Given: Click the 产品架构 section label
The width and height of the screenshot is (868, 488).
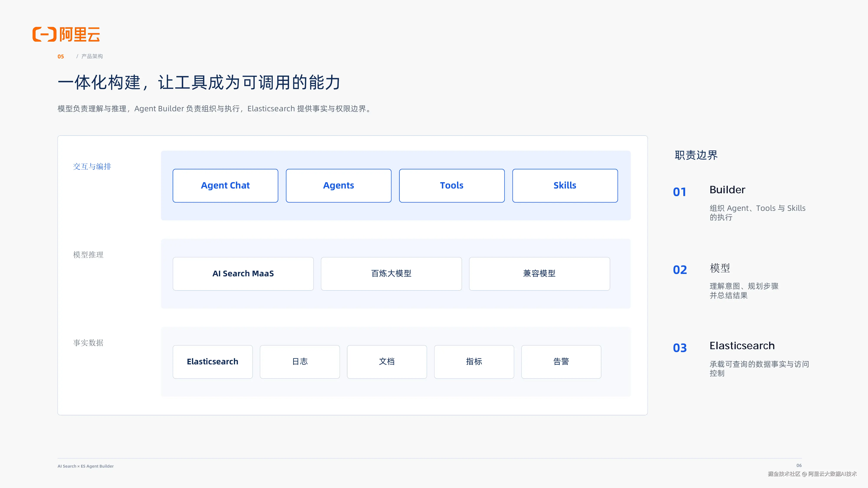Looking at the screenshot, I should point(92,56).
